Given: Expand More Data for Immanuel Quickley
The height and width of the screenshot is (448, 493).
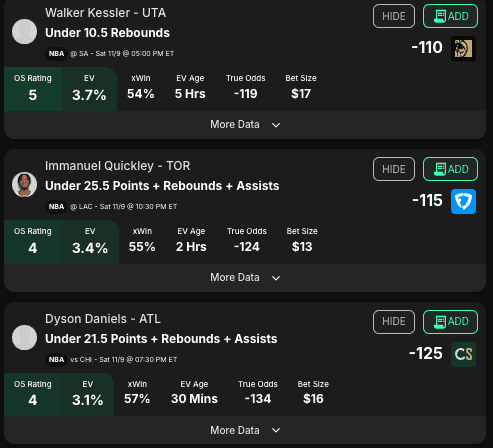Looking at the screenshot, I should pyautogui.click(x=245, y=278).
